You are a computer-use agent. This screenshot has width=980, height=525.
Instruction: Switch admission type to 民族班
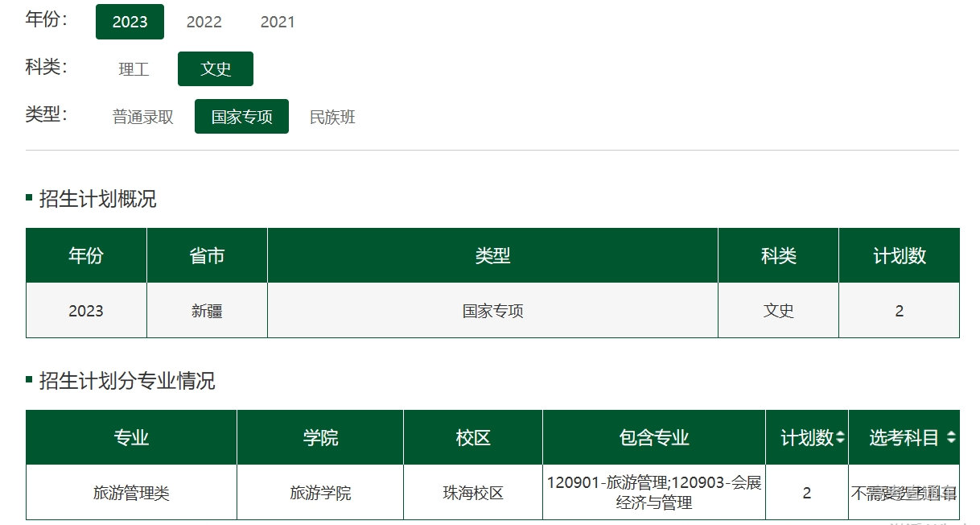[x=332, y=117]
